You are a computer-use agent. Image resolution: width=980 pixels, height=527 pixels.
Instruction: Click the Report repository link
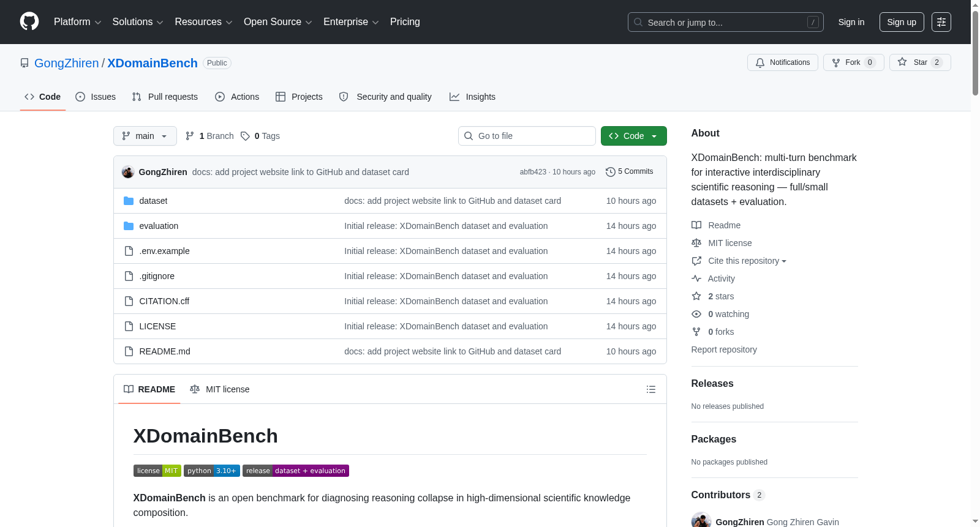coord(724,349)
